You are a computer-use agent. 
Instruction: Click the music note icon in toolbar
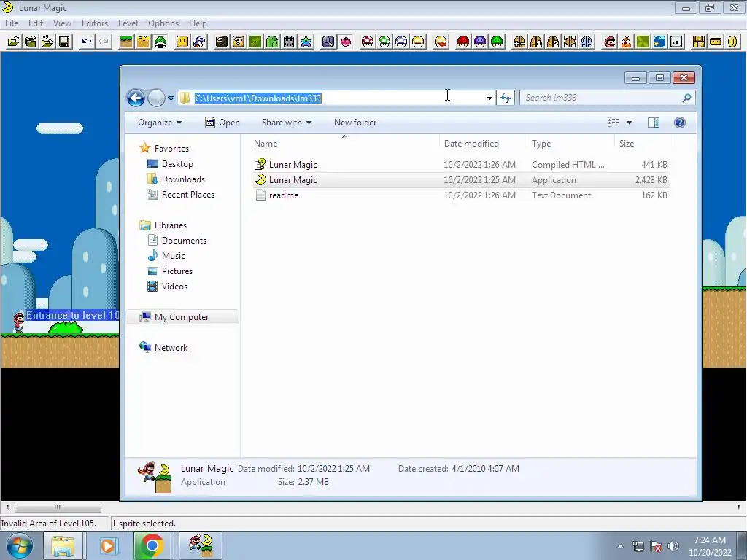pyautogui.click(x=676, y=42)
